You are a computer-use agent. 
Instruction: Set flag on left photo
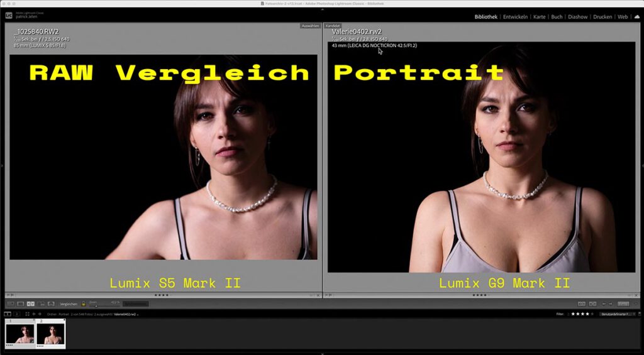tap(8, 295)
